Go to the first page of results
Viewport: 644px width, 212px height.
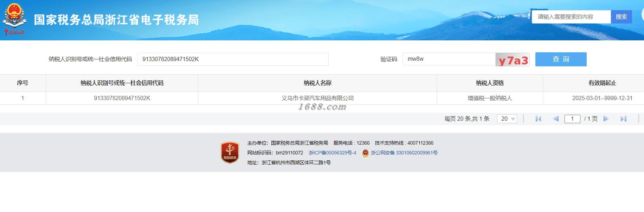pyautogui.click(x=538, y=119)
